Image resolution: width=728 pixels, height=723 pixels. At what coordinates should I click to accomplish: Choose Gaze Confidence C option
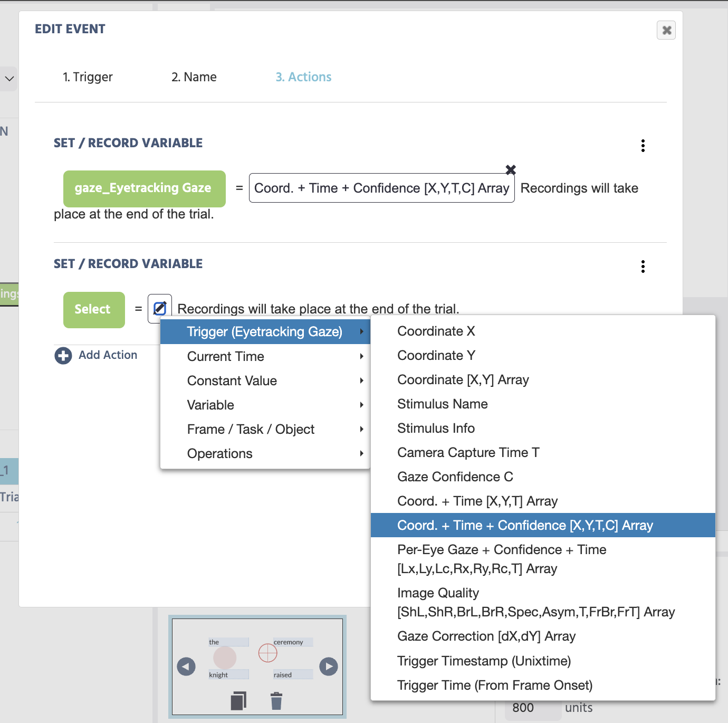(x=543, y=477)
